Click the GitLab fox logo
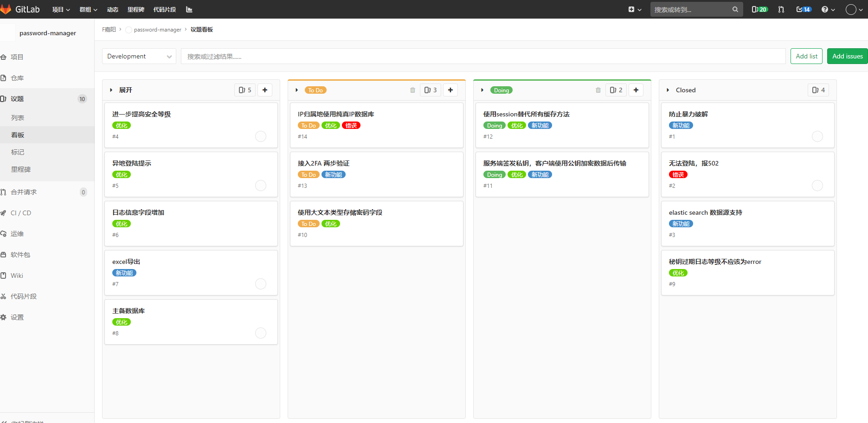 point(6,9)
